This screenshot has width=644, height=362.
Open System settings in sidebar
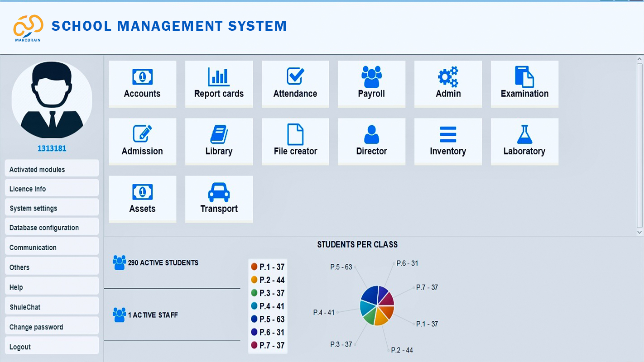(x=52, y=207)
